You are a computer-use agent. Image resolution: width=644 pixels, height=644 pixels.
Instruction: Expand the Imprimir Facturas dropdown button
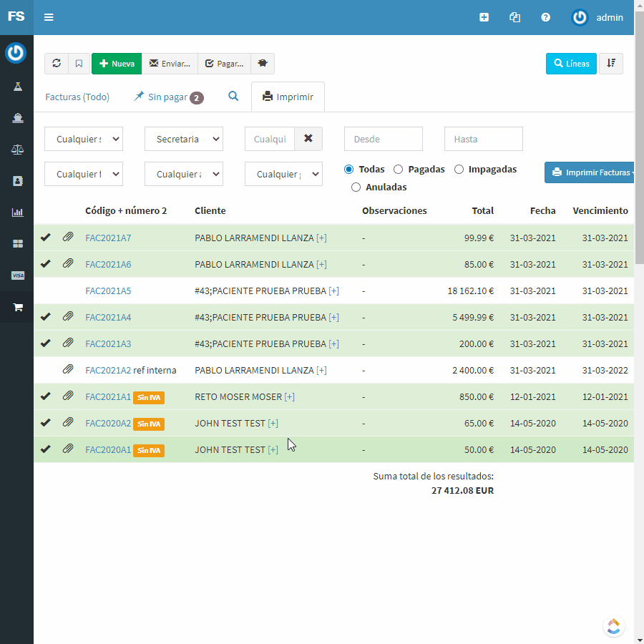(x=590, y=172)
